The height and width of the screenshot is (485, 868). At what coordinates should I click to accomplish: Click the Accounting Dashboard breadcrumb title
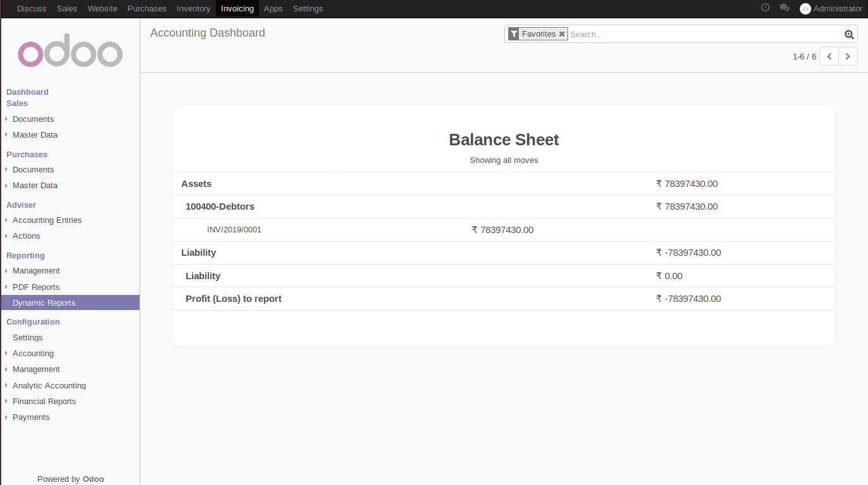[208, 33]
